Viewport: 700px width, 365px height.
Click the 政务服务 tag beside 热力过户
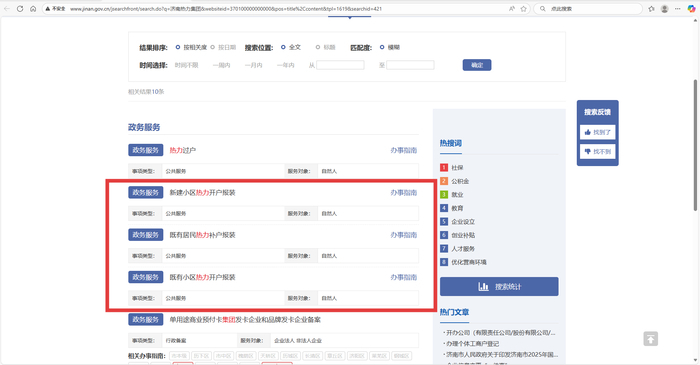[146, 150]
